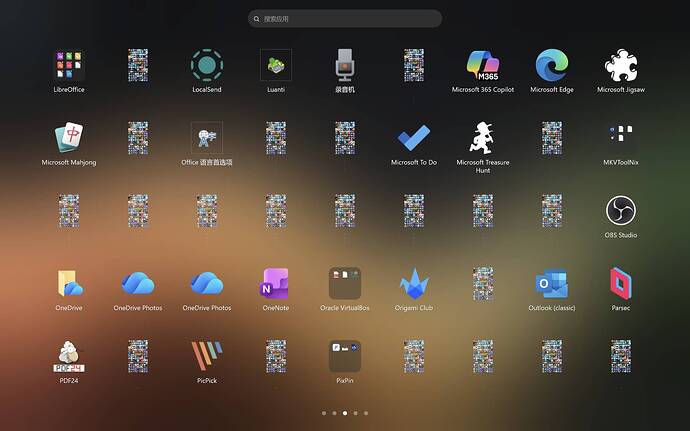The height and width of the screenshot is (431, 690).
Task: Open Microsoft Treasure Hunt
Action: (x=483, y=138)
